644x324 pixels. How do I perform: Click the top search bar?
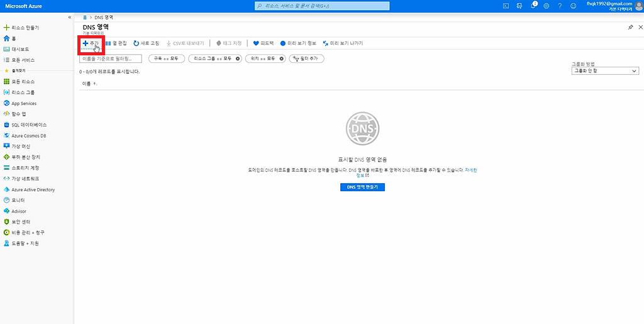[x=322, y=6]
